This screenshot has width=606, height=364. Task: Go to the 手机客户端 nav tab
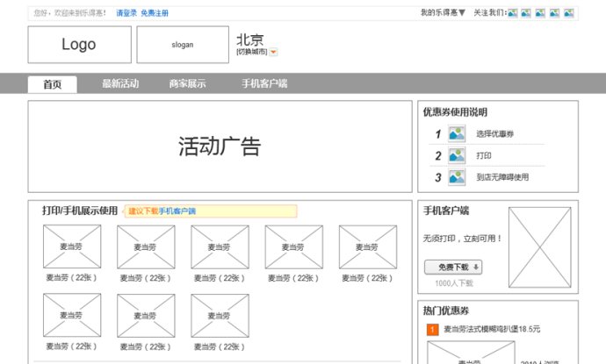[x=264, y=84]
